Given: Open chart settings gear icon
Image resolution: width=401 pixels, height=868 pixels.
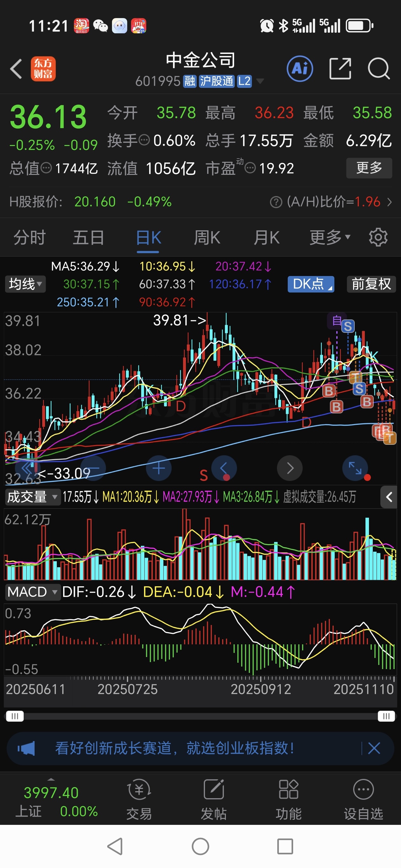Looking at the screenshot, I should pyautogui.click(x=378, y=237).
